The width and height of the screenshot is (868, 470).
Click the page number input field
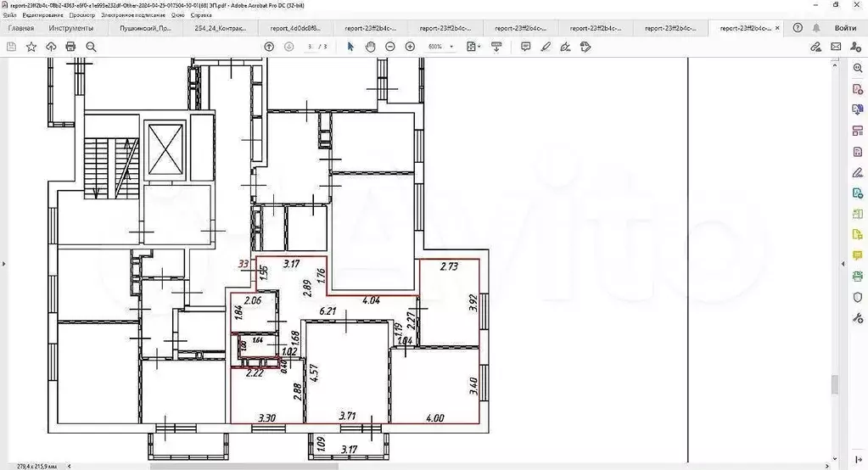(310, 47)
